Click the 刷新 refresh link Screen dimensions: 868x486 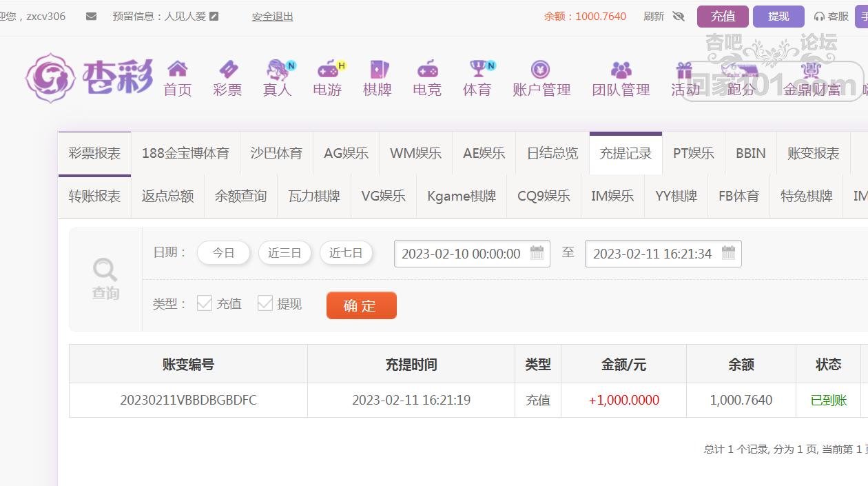[654, 16]
